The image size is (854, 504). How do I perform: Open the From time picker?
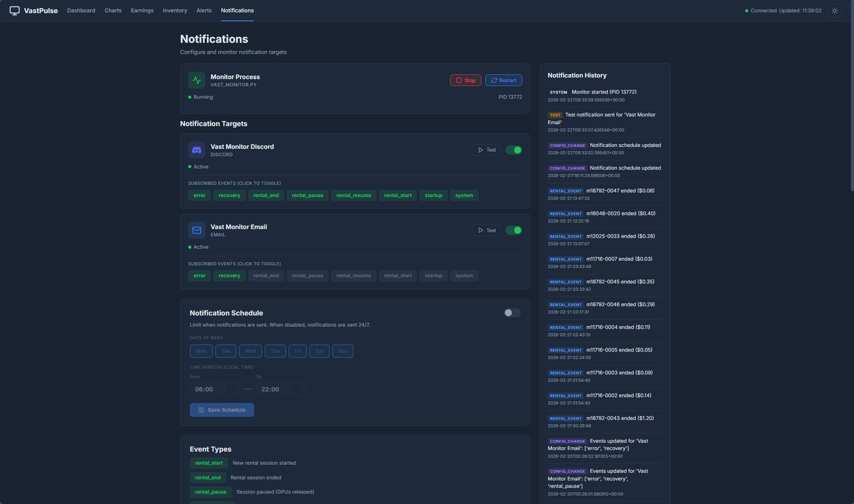pyautogui.click(x=231, y=389)
